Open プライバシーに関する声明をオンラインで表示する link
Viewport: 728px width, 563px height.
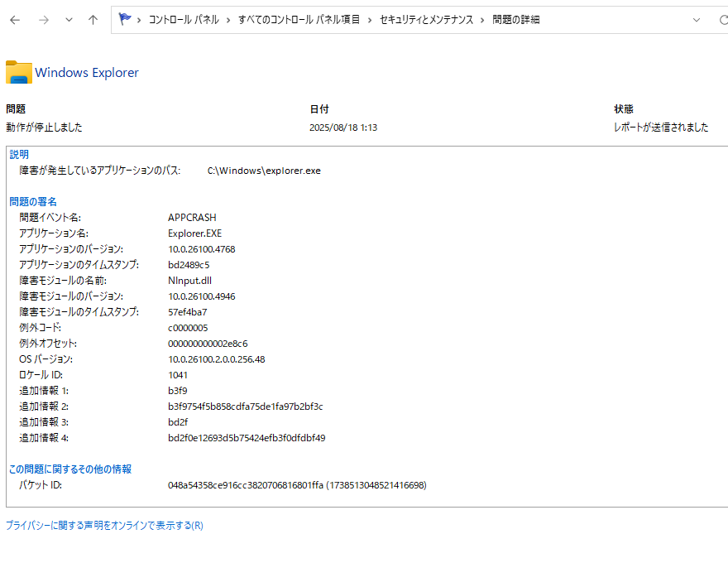pyautogui.click(x=104, y=525)
